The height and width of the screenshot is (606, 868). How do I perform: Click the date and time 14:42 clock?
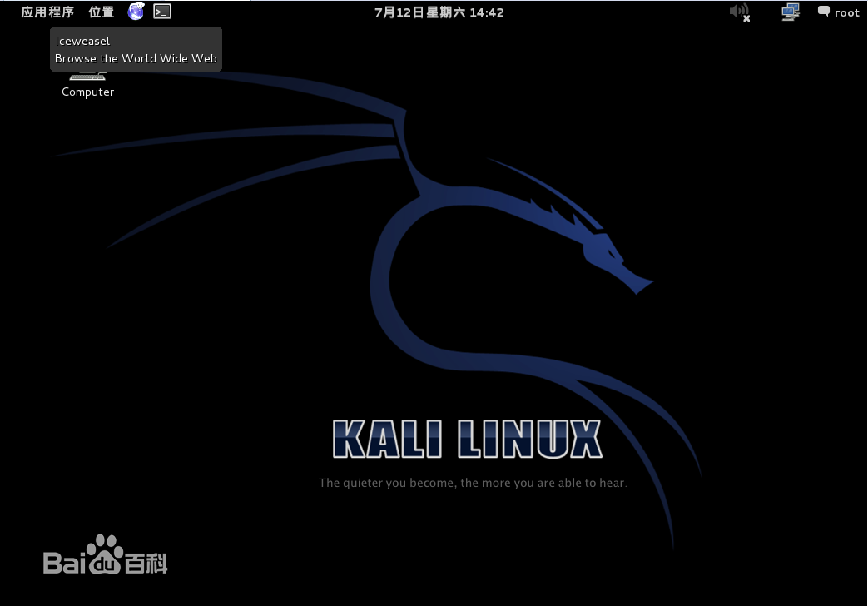coord(439,12)
